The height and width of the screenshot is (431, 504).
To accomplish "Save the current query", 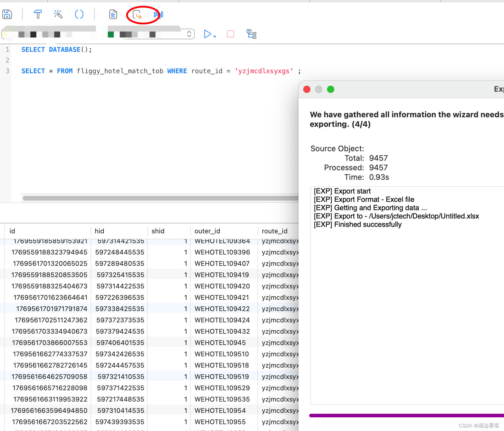I will tap(7, 14).
